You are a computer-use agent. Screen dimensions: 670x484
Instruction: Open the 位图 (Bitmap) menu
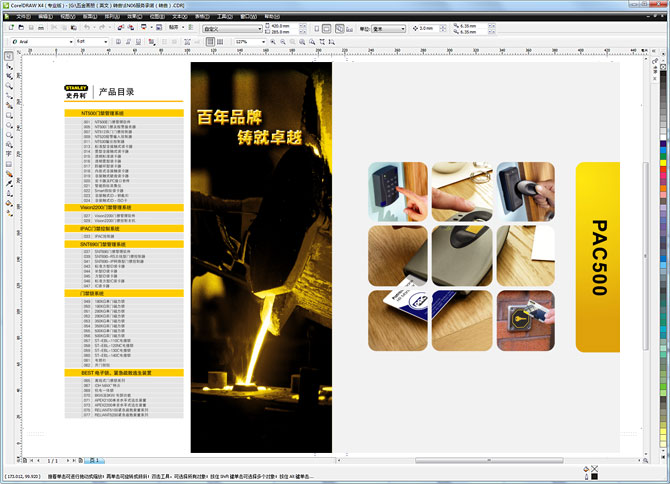click(156, 17)
